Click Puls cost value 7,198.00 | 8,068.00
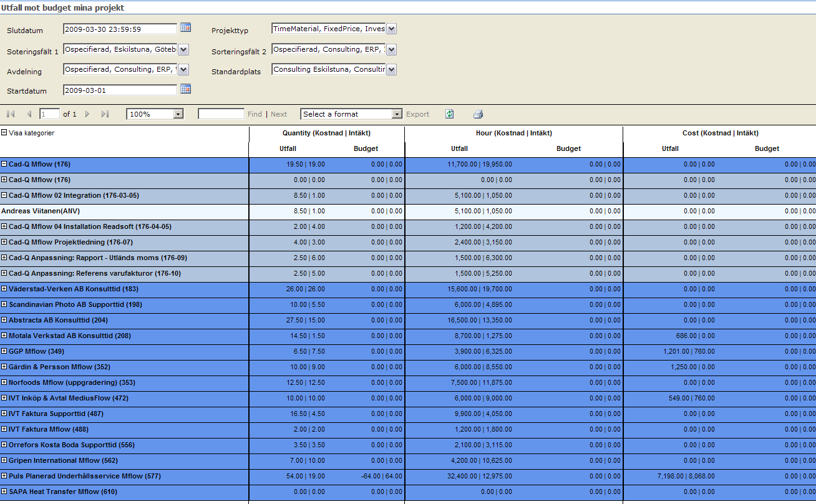This screenshot has height=504, width=816. coord(686,476)
